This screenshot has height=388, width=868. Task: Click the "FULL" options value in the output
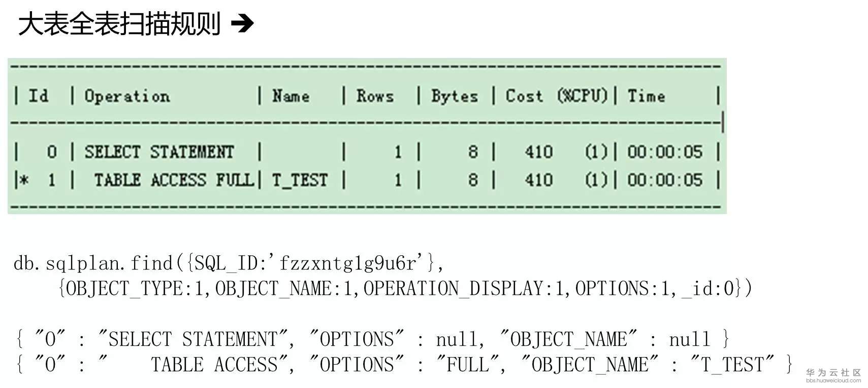click(468, 365)
